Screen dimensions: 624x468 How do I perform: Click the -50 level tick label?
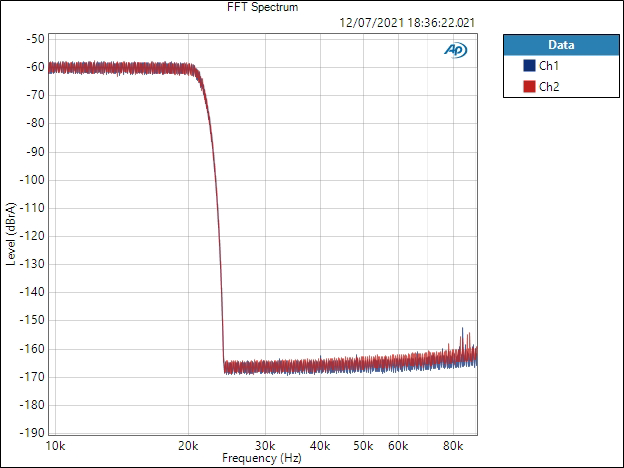35,39
